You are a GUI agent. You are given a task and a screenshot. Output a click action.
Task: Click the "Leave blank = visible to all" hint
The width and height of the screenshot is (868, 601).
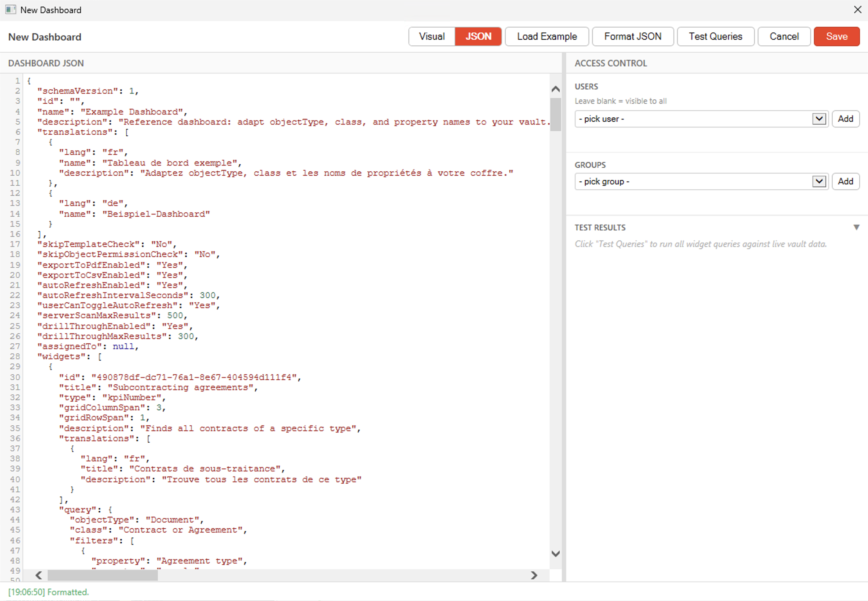[620, 101]
